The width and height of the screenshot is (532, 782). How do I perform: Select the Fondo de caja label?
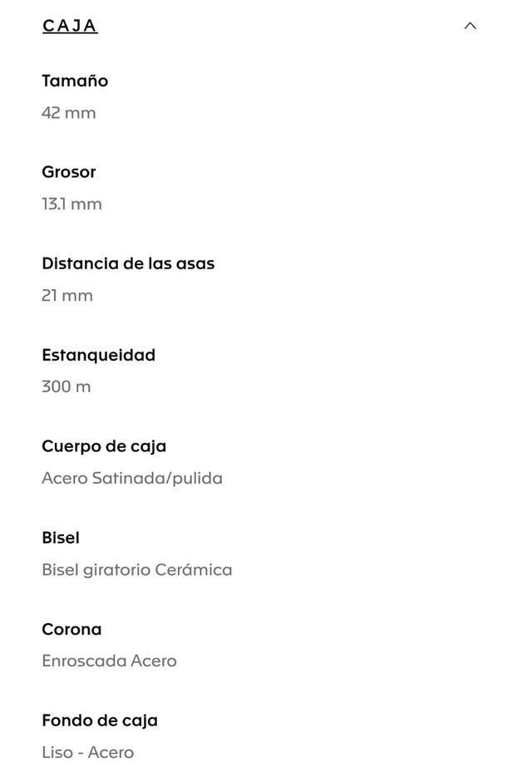click(x=100, y=721)
